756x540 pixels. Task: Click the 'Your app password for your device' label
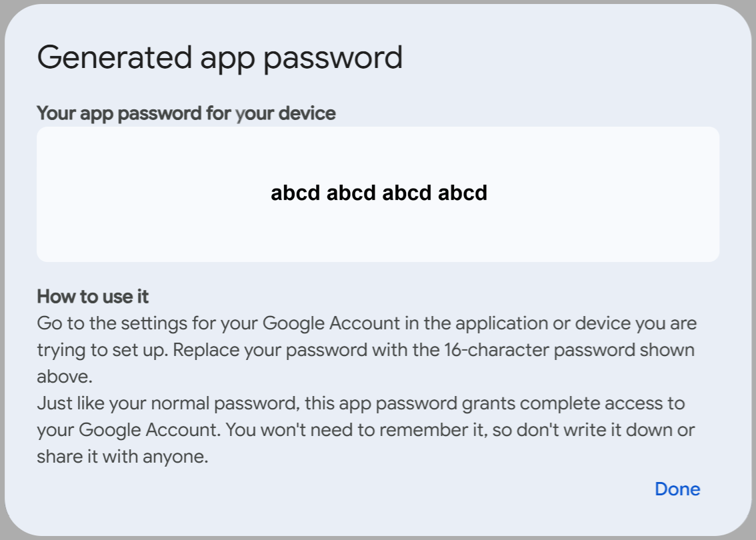point(187,113)
